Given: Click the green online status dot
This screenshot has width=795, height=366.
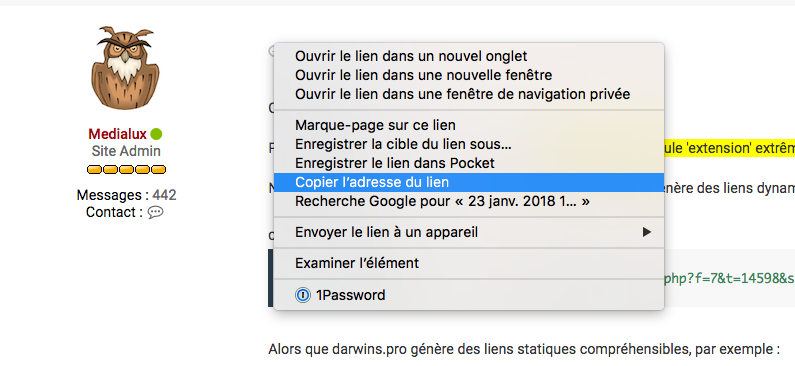Looking at the screenshot, I should pos(156,134).
